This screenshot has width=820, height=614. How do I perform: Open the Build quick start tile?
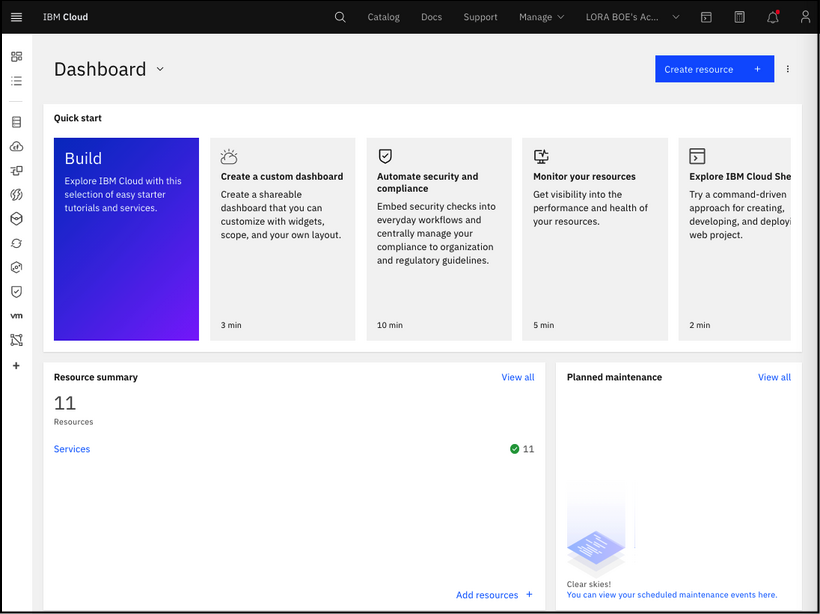click(126, 239)
